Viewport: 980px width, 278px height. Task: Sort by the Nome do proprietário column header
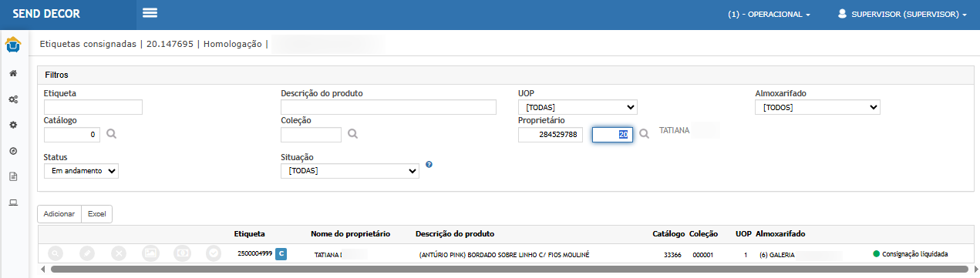(x=351, y=233)
